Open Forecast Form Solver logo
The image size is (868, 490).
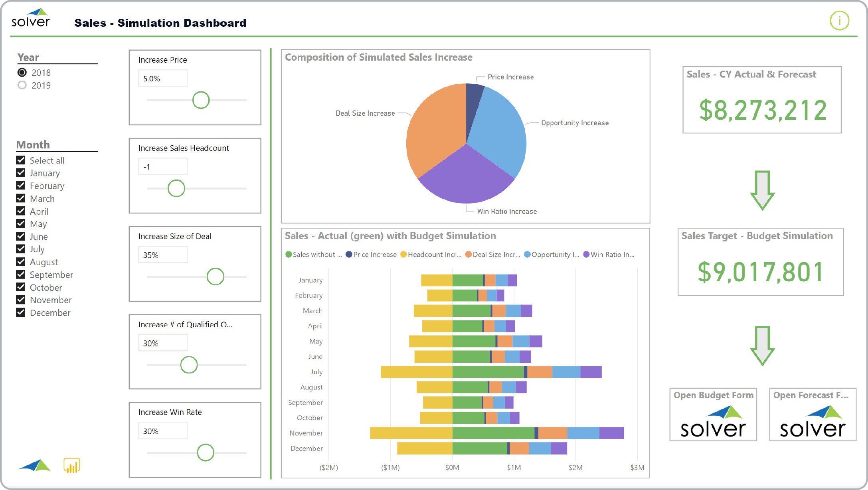coord(813,421)
